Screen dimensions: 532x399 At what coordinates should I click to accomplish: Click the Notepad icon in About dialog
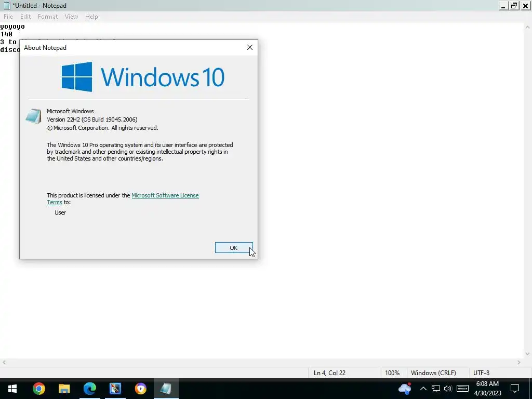pos(33,116)
